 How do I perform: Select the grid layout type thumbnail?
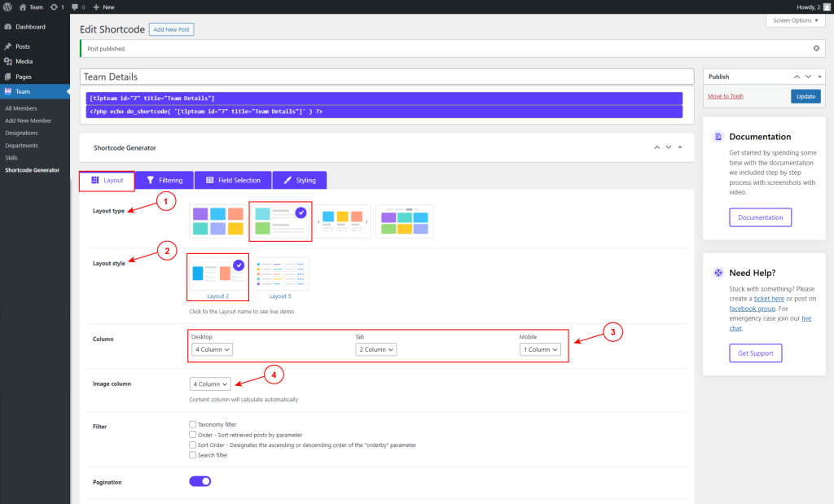218,221
